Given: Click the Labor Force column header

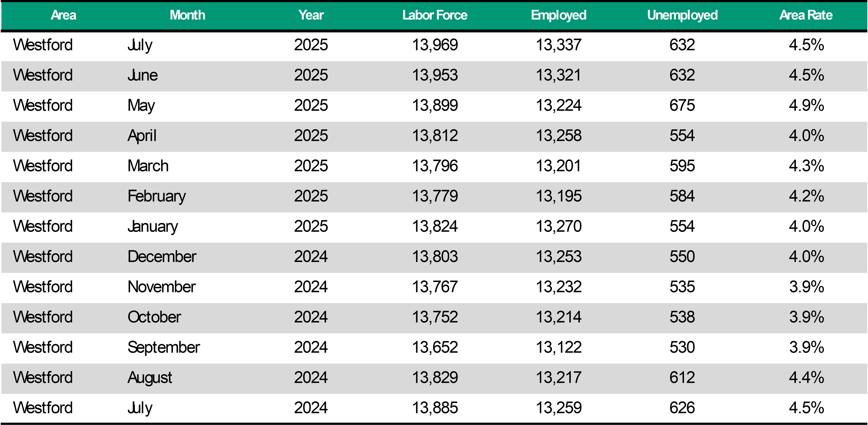Looking at the screenshot, I should pos(435,15).
